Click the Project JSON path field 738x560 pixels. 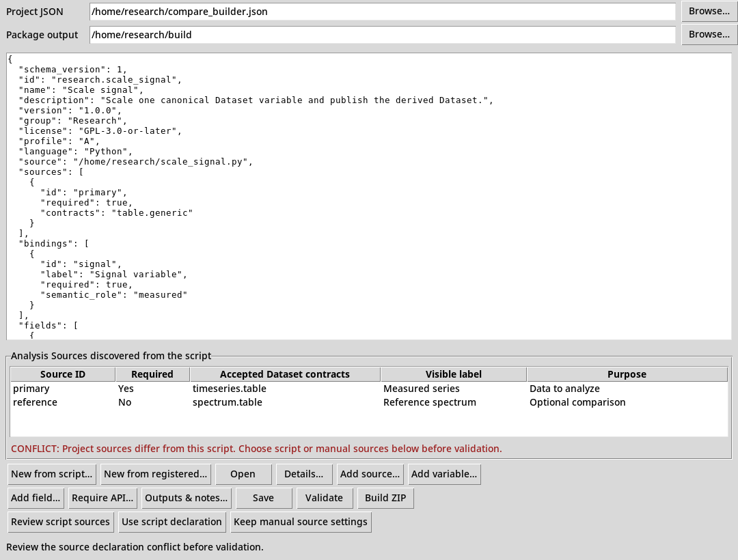coord(382,12)
